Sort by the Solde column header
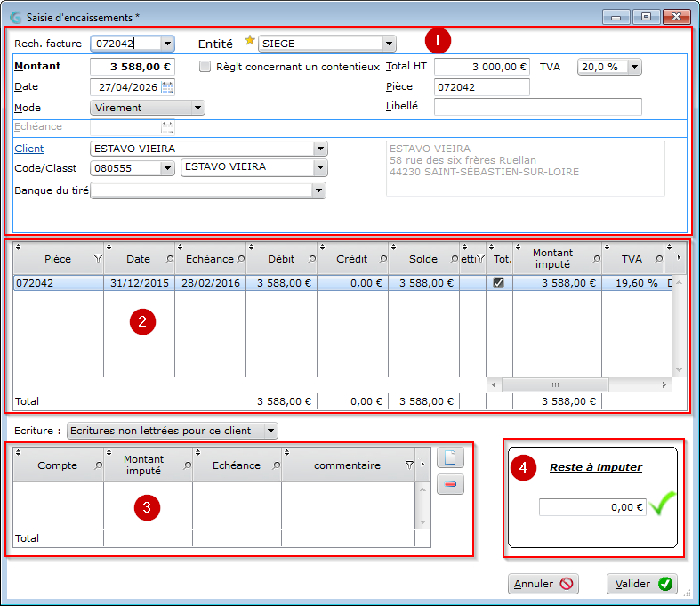Image resolution: width=700 pixels, height=606 pixels. point(423,259)
